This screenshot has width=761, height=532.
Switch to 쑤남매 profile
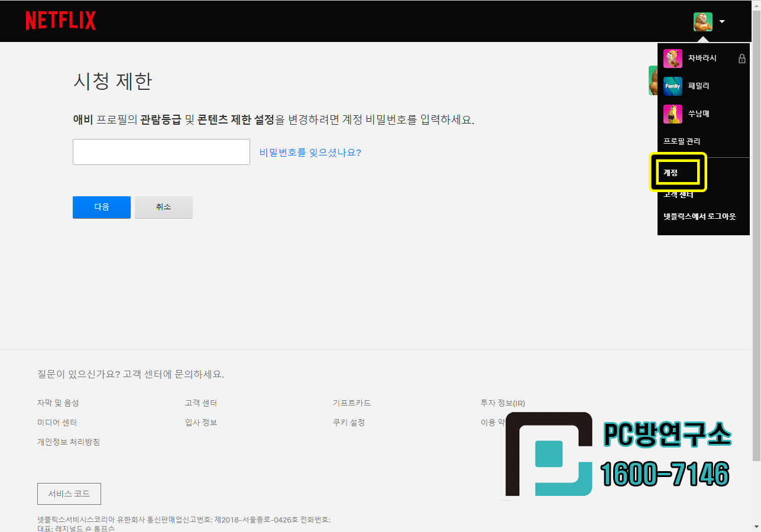tap(698, 114)
